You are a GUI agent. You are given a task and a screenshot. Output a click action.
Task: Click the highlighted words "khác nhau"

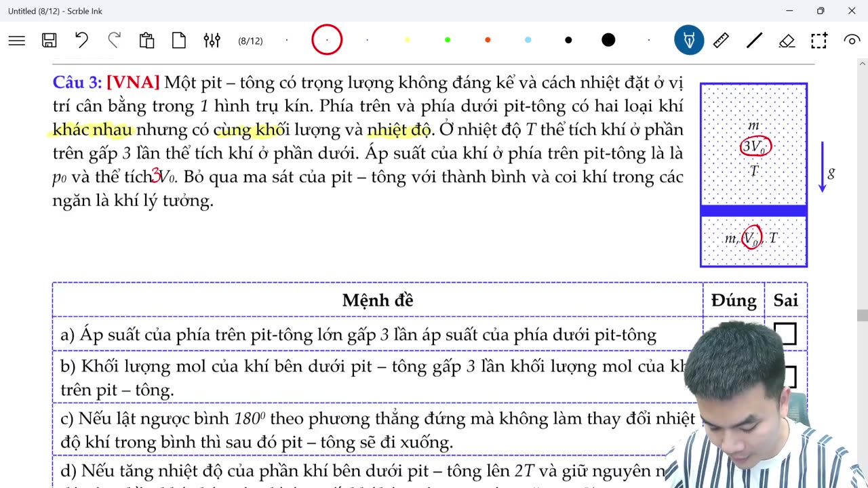92,129
